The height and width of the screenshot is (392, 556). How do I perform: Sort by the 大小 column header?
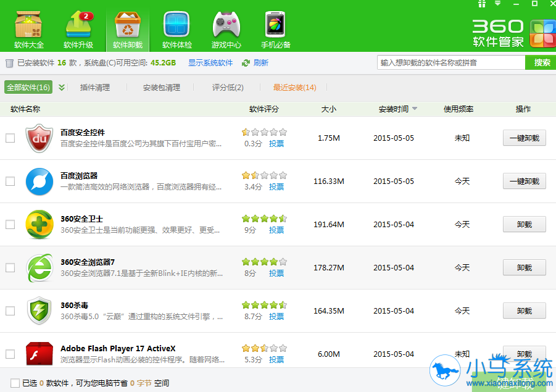click(328, 109)
